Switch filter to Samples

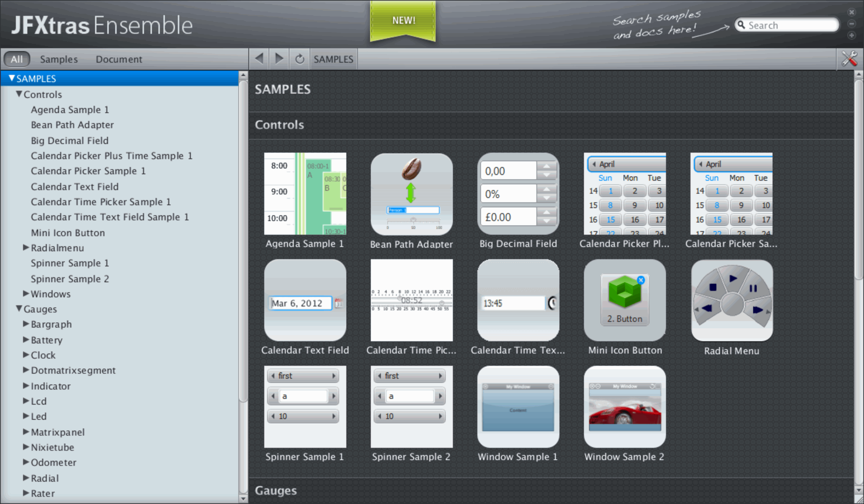coord(59,59)
